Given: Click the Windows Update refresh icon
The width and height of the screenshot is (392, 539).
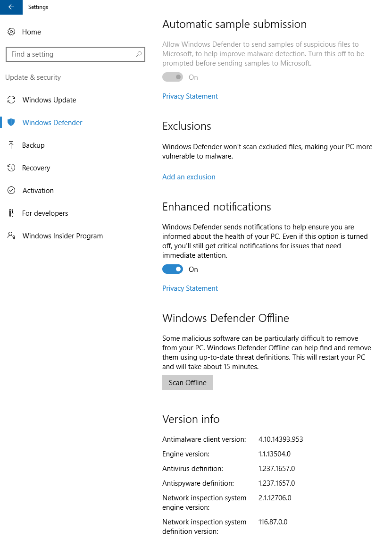Looking at the screenshot, I should pos(11,100).
